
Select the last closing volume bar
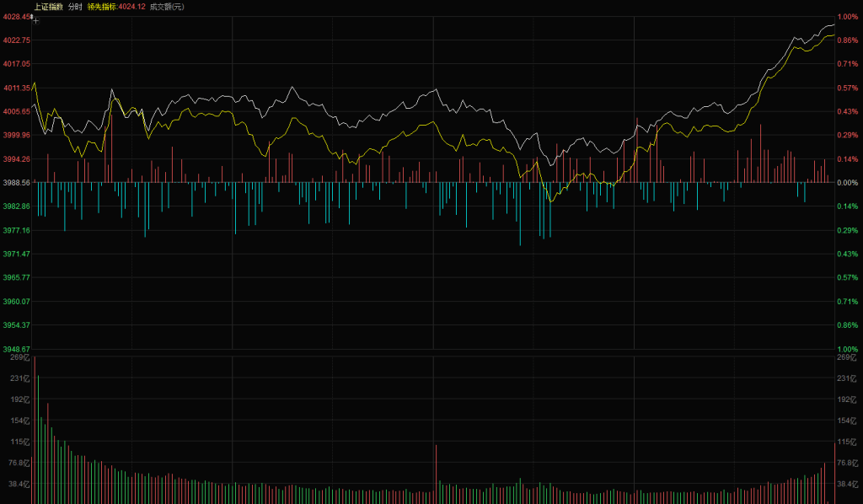click(x=834, y=472)
